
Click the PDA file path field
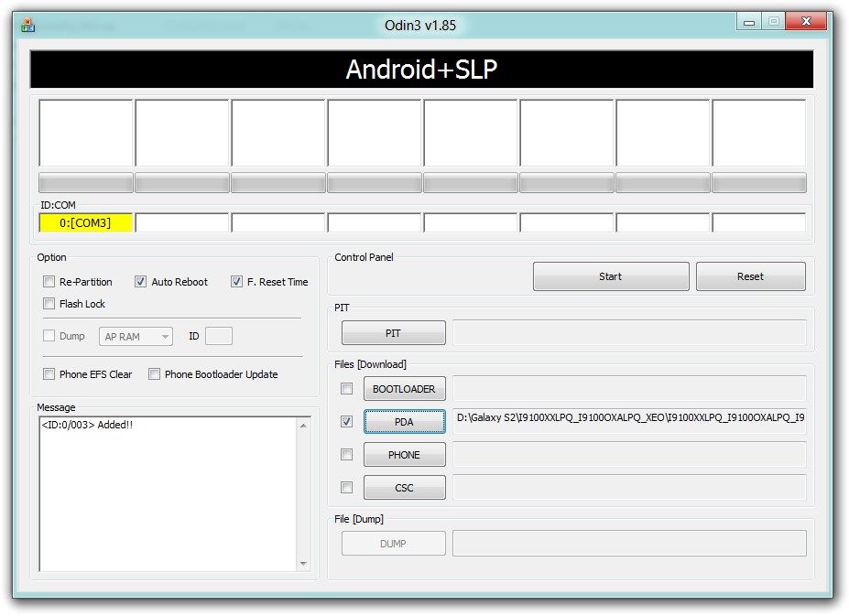(x=628, y=419)
